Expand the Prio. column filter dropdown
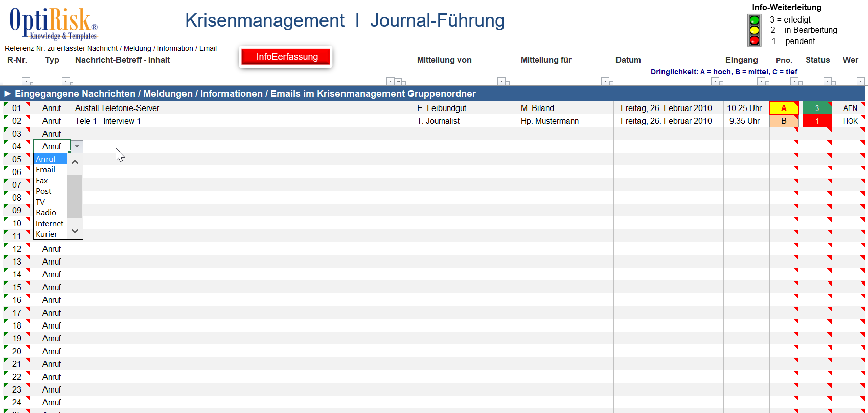The width and height of the screenshot is (868, 413). point(794,81)
